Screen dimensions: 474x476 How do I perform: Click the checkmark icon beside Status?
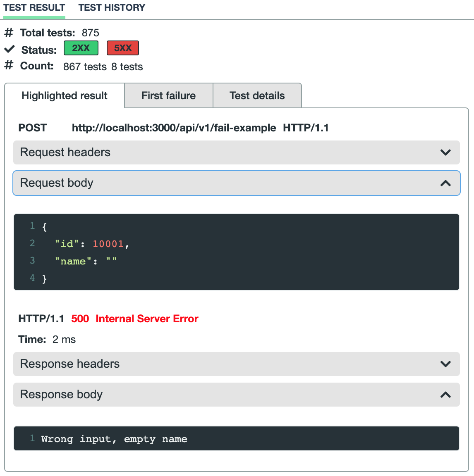click(x=9, y=49)
